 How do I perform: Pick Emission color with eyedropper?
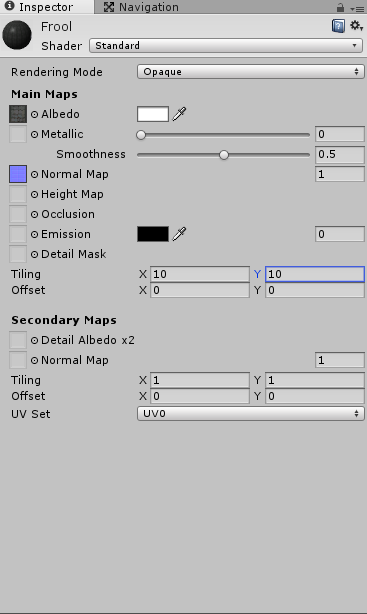(179, 234)
